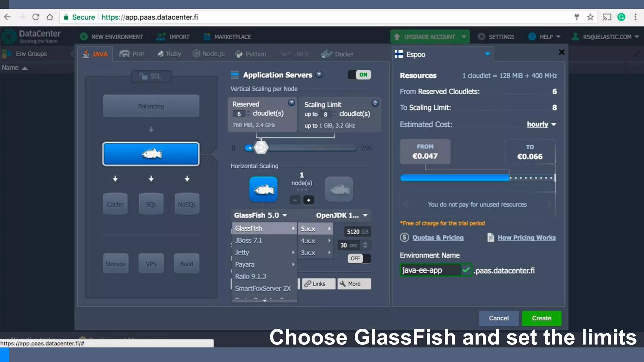Toggle the OFF switch
This screenshot has height=362, width=644.
point(359,258)
